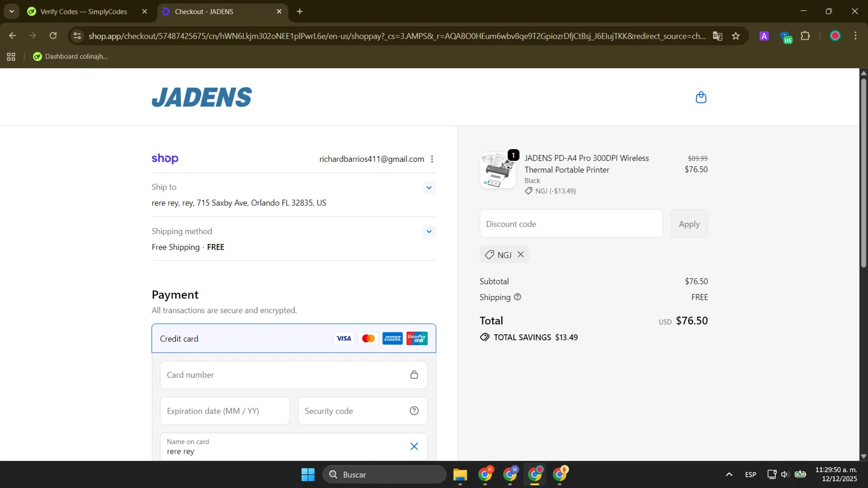Translate this page icon
This screenshot has height=488, width=868.
[x=718, y=36]
